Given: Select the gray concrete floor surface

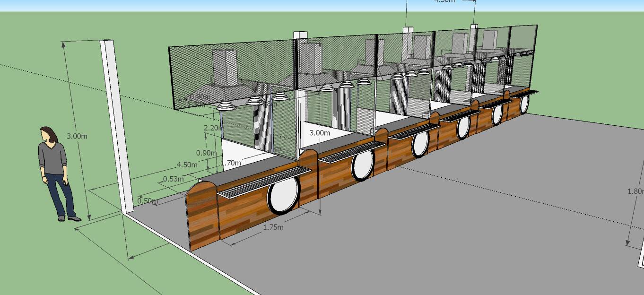Looking at the screenshot, I should [426, 227].
